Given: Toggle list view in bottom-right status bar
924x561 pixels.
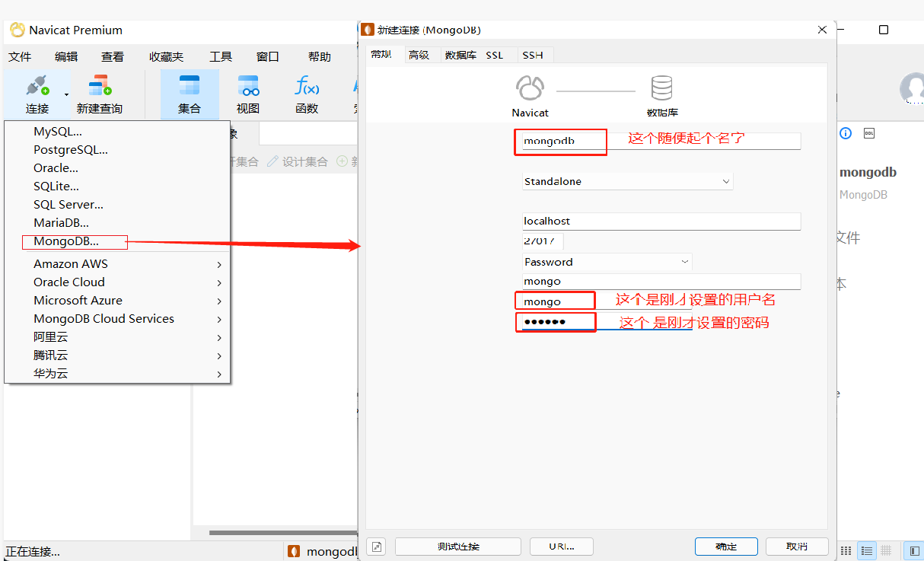Looking at the screenshot, I should coord(866,550).
